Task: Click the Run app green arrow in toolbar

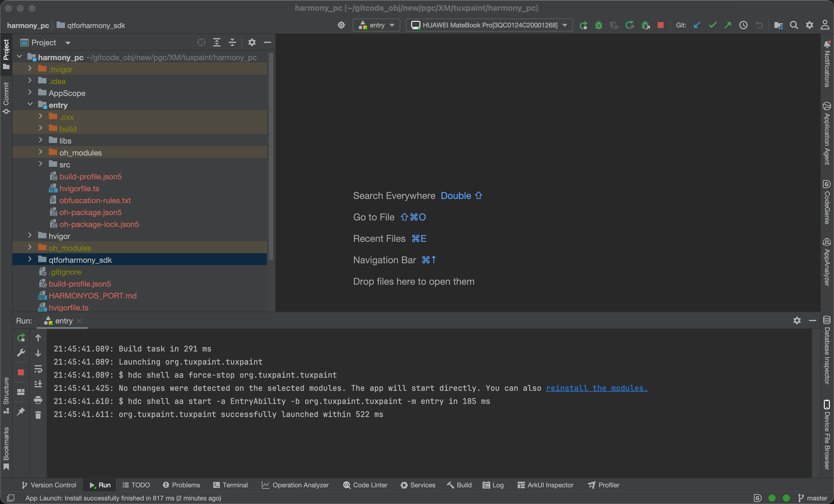Action: click(x=583, y=25)
